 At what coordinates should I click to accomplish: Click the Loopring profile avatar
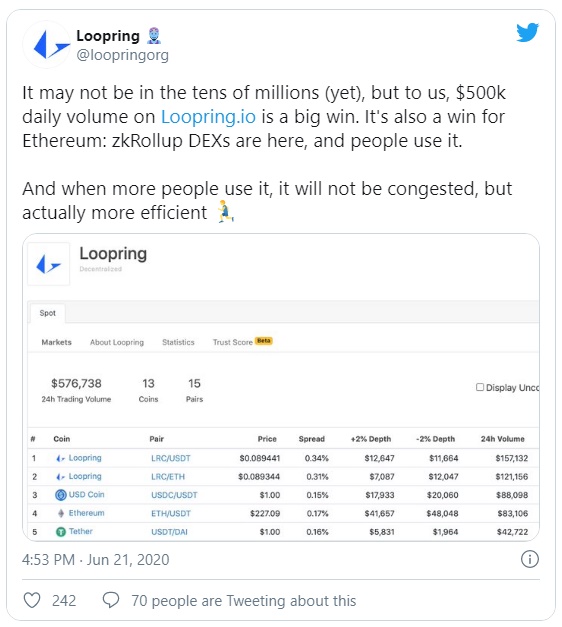click(x=47, y=45)
